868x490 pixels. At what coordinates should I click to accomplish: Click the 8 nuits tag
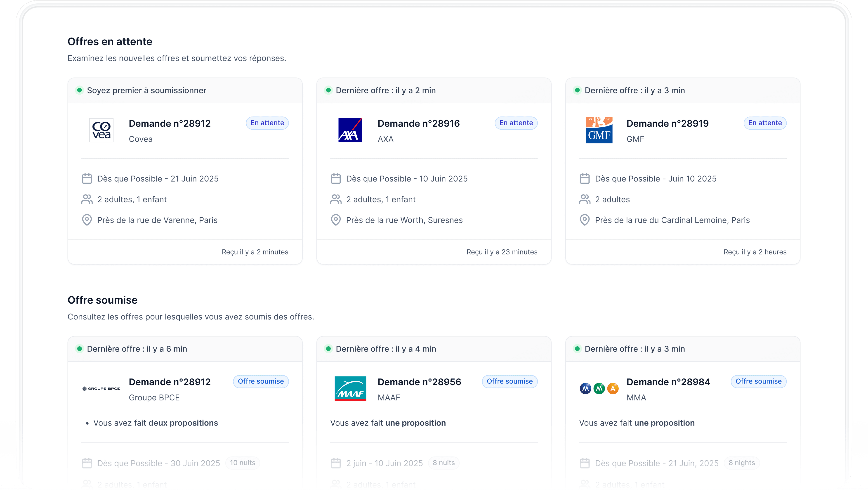point(444,463)
